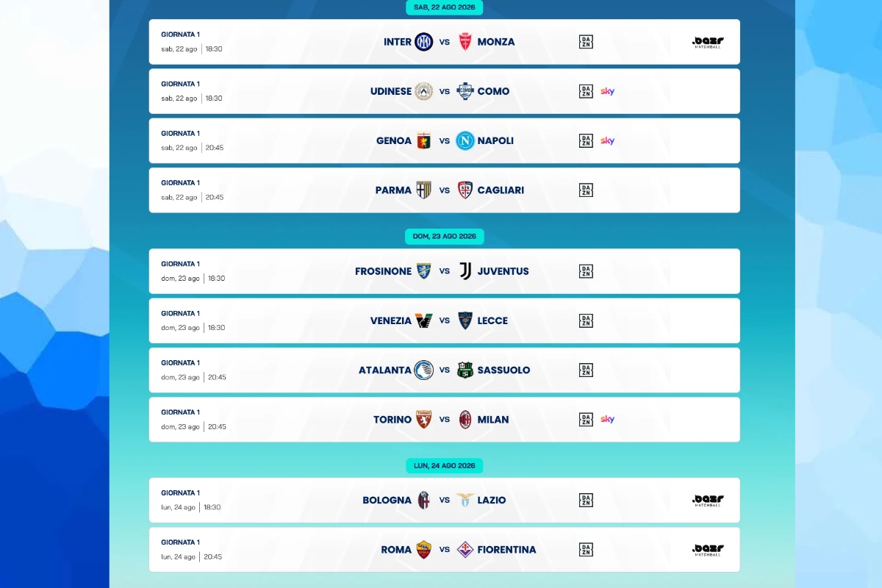Screen dimensions: 882x588
Task: Click matchball logo on Bologna vs Lazio row
Action: tap(708, 501)
